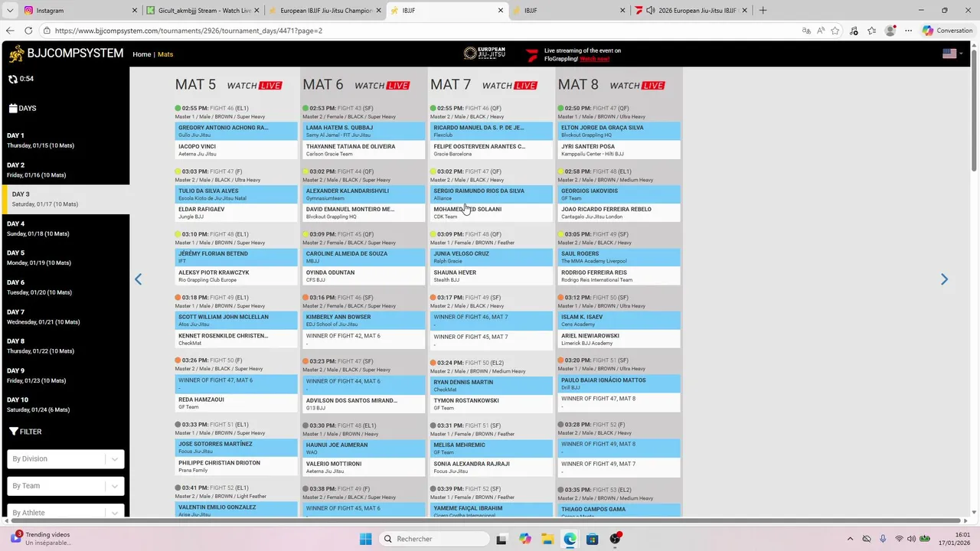980x551 pixels.
Task: Open Mat 6 Watch Live stream
Action: (382, 86)
